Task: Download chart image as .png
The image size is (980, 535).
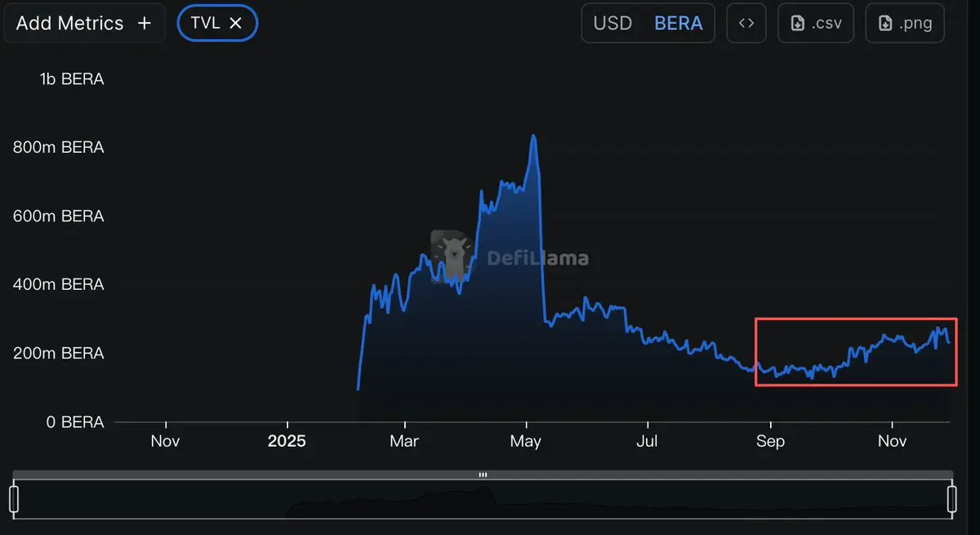Action: pyautogui.click(x=905, y=23)
